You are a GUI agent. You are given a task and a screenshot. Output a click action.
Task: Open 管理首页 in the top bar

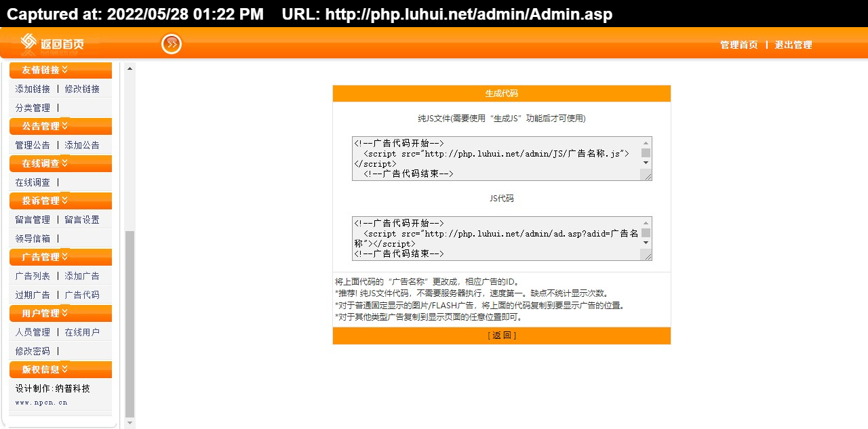click(739, 45)
